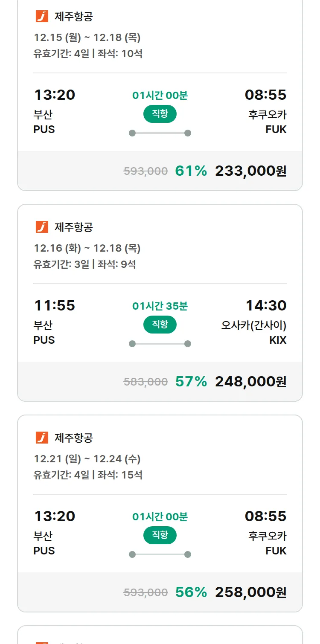Viewport: 320px width, 644px height.
Task: Select the 233,000원 discounted price
Action: click(250, 171)
